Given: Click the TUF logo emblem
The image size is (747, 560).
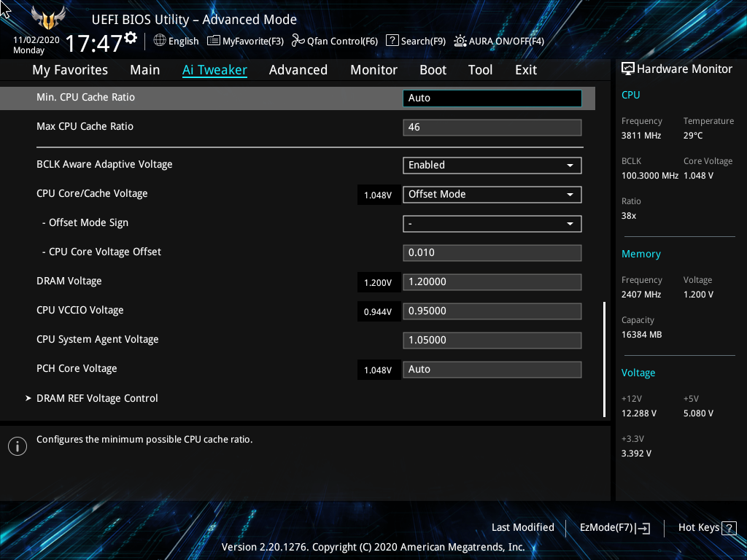Looking at the screenshot, I should coord(48,17).
